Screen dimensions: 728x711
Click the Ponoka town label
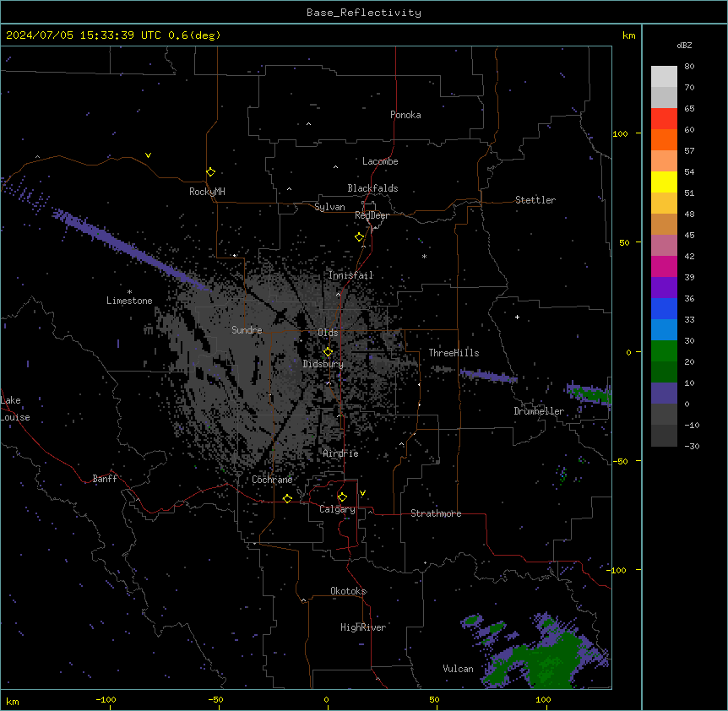click(405, 115)
